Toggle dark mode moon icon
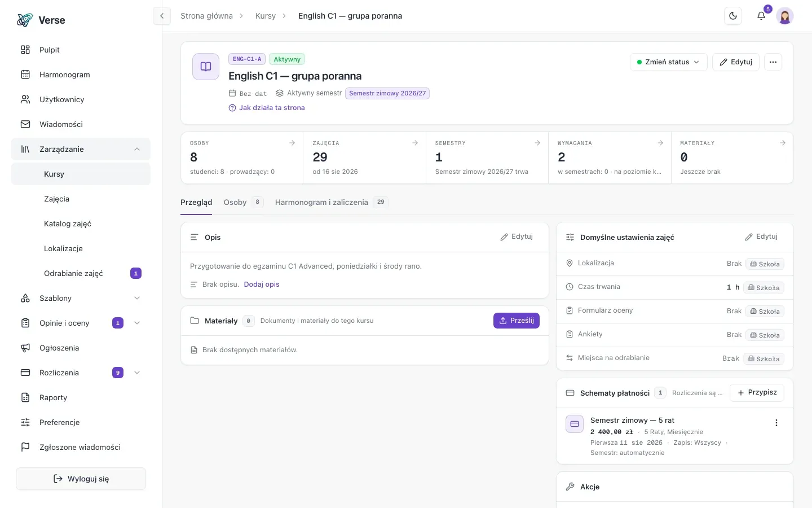This screenshot has width=812, height=508. 733,16
